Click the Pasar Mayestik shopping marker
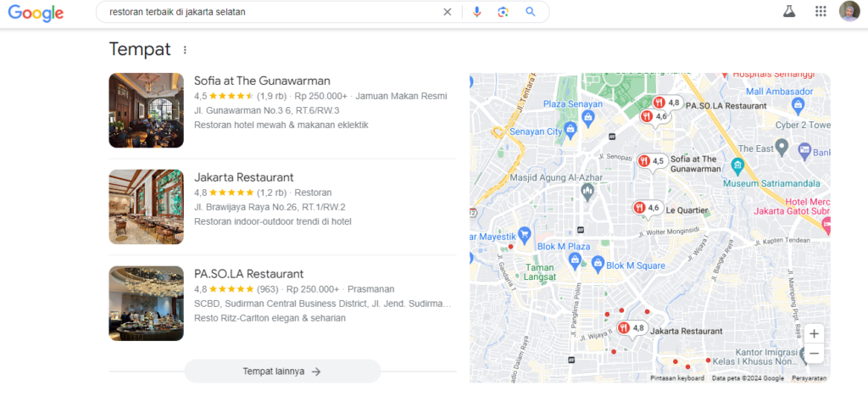The height and width of the screenshot is (402, 868). [x=524, y=234]
